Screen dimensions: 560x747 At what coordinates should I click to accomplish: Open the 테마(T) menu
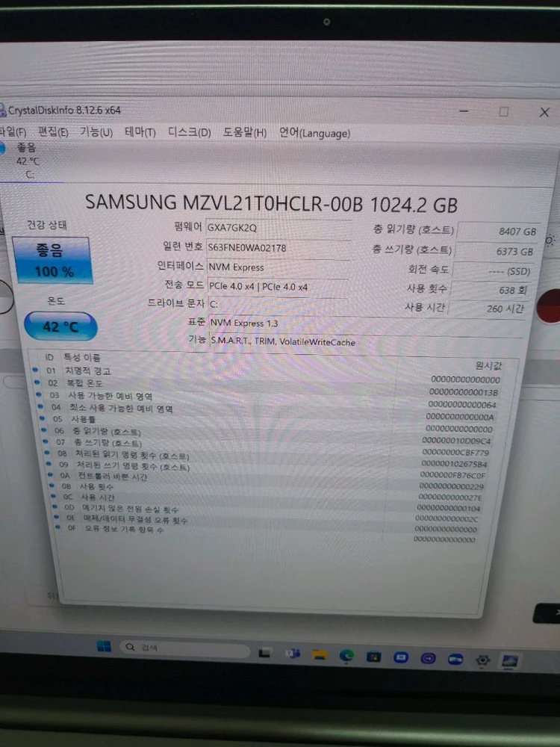point(140,132)
